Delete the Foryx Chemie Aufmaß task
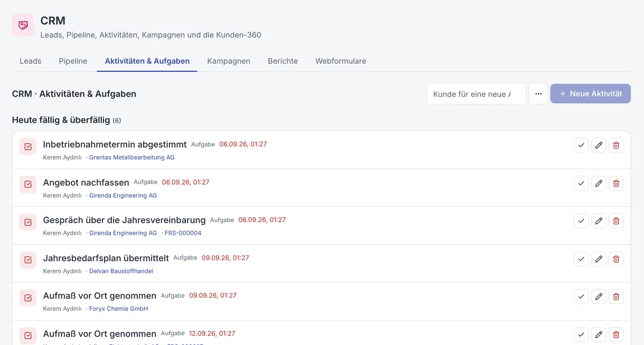This screenshot has height=345, width=644. pyautogui.click(x=616, y=296)
